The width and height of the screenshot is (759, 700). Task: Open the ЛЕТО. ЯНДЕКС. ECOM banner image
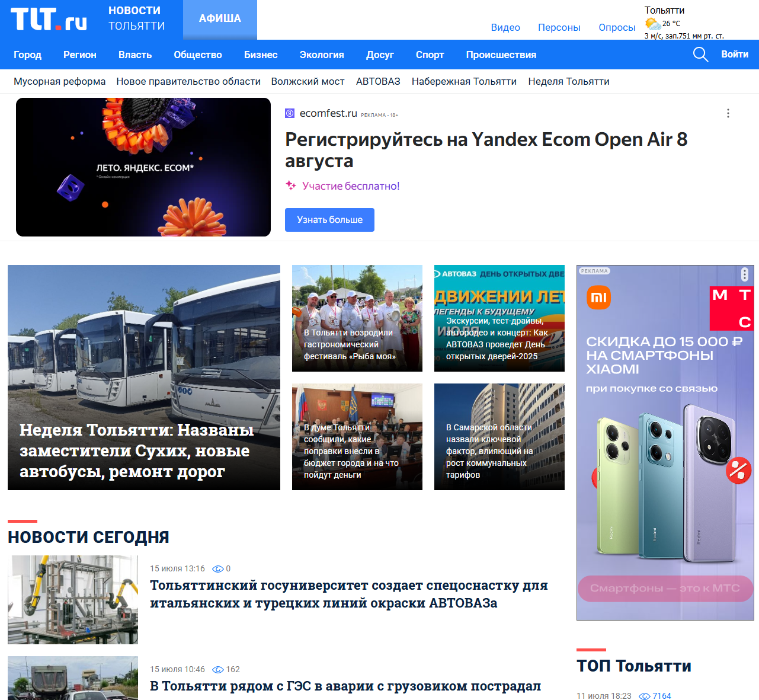click(x=143, y=167)
